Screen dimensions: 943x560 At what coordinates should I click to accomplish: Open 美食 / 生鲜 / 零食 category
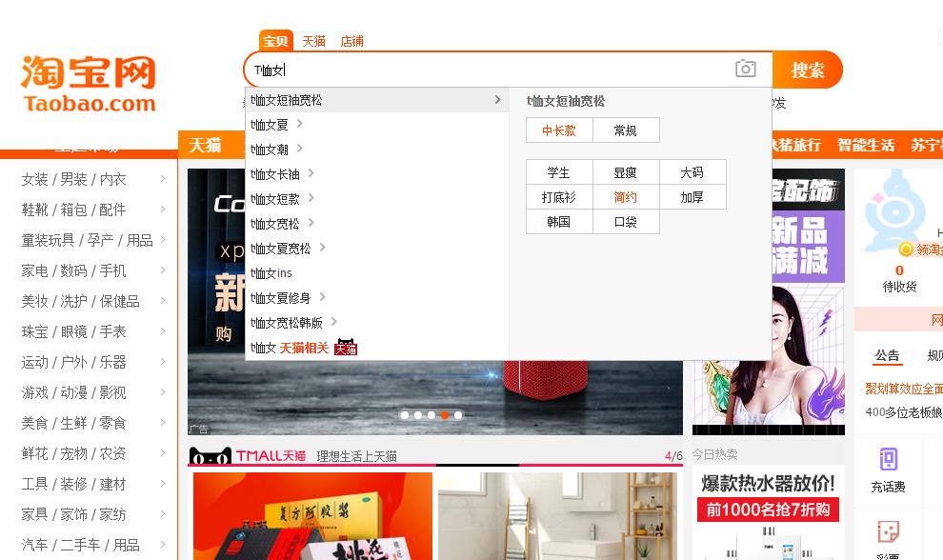(74, 423)
